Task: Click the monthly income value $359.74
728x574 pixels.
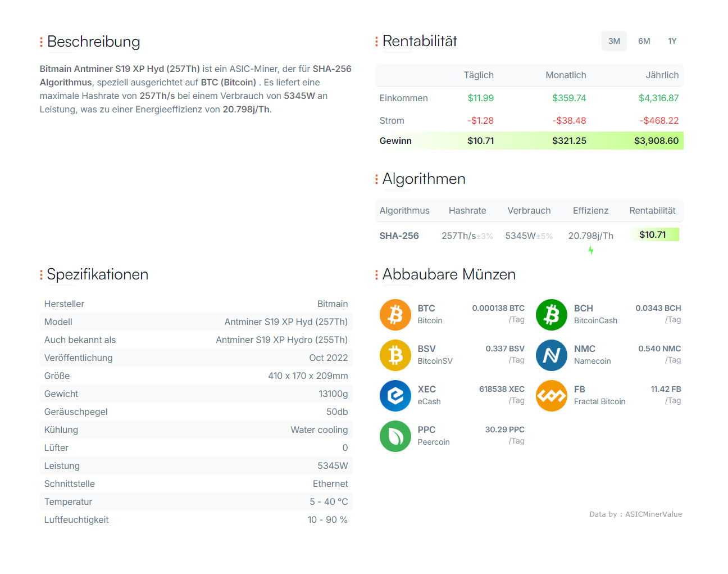Action: click(x=569, y=98)
